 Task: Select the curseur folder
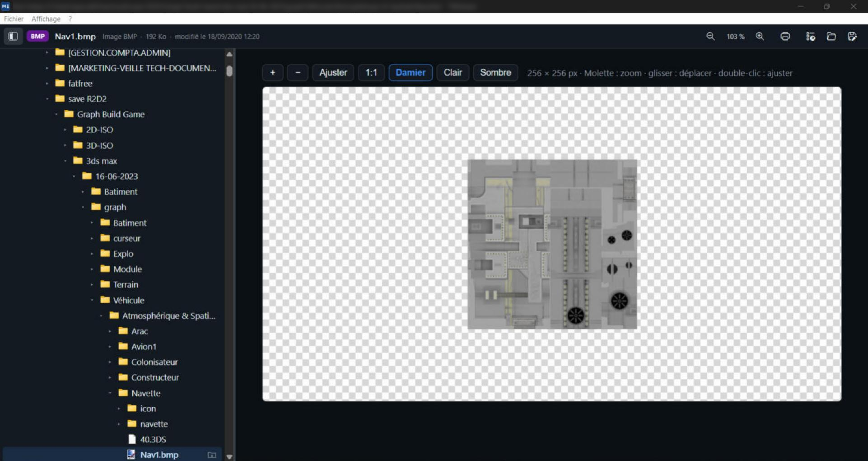[x=126, y=238]
